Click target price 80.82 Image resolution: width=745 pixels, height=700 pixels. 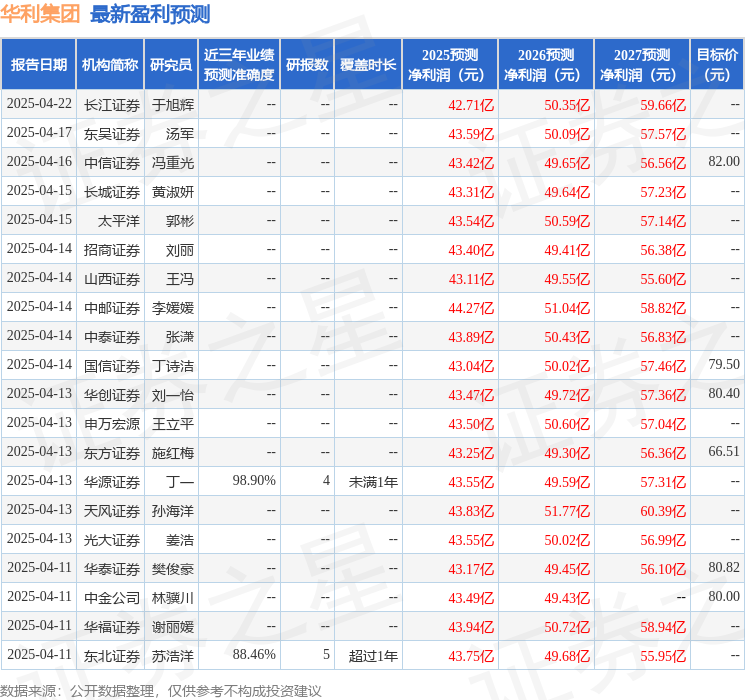[x=724, y=567]
